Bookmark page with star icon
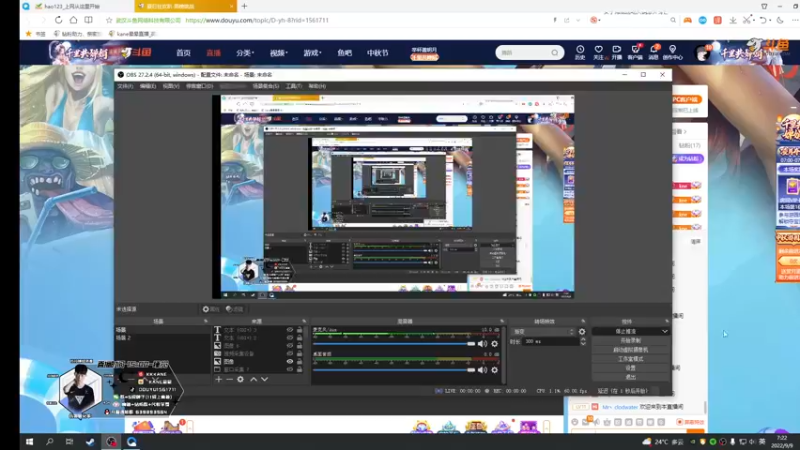Viewport: 800px width, 450px height. pos(109,20)
